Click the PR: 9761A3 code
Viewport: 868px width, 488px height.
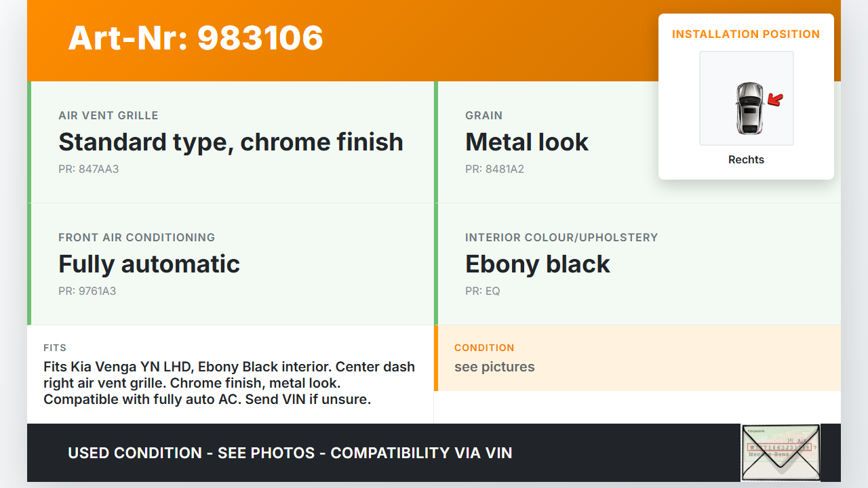point(87,291)
